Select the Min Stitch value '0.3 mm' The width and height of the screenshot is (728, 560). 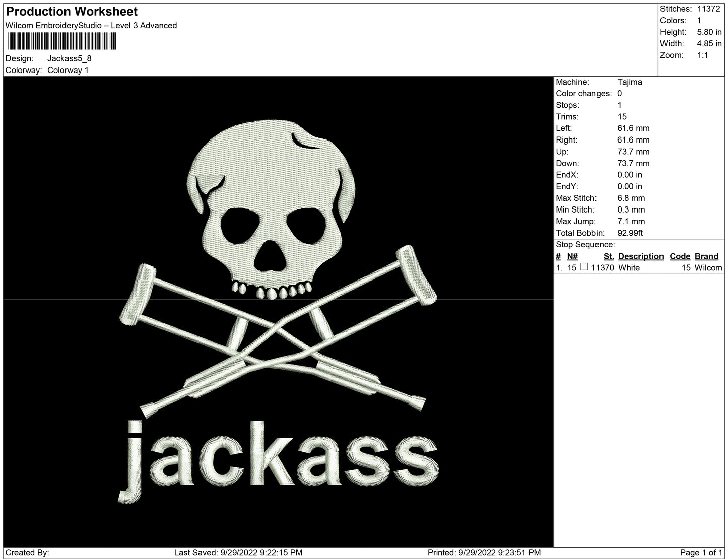click(631, 209)
